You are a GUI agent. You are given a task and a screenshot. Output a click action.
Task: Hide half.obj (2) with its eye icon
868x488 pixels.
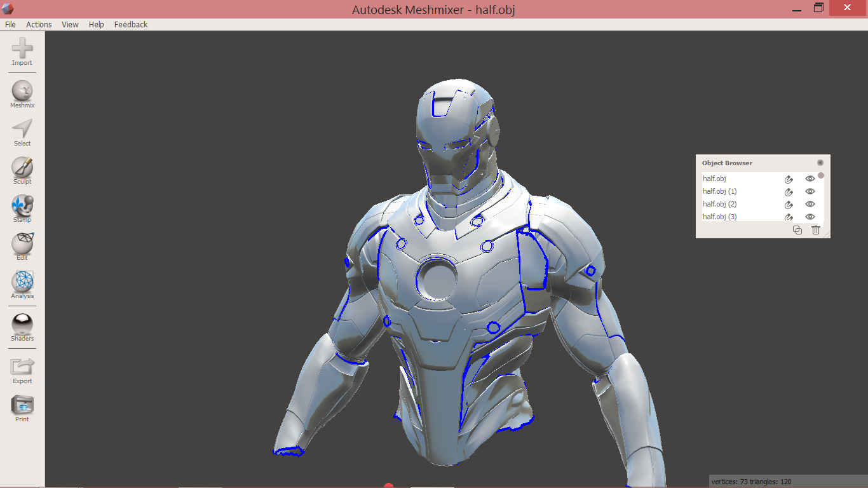coord(810,204)
